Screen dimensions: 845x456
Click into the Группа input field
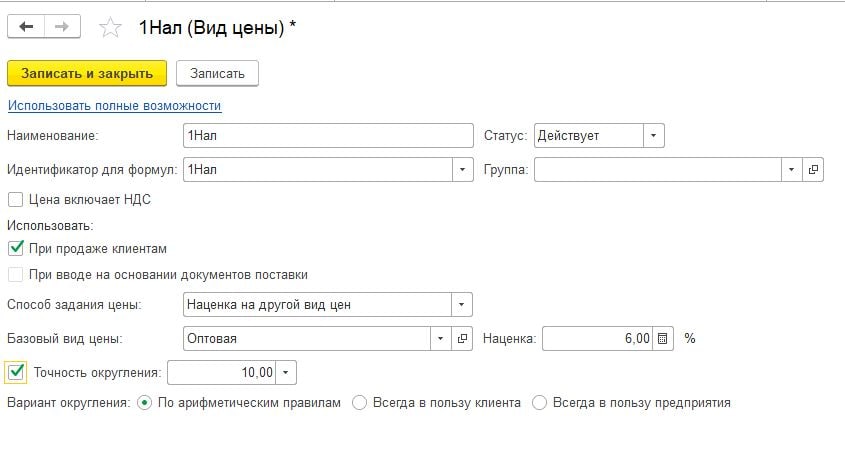[x=657, y=169]
